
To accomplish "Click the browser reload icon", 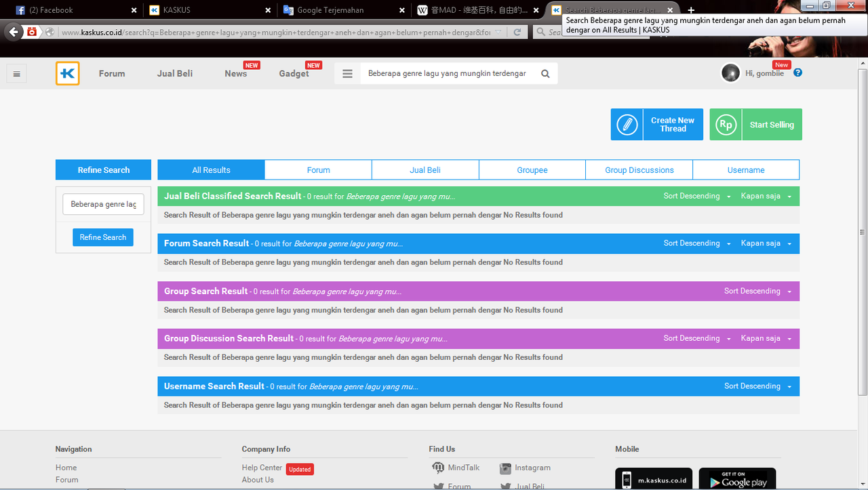I will point(517,32).
